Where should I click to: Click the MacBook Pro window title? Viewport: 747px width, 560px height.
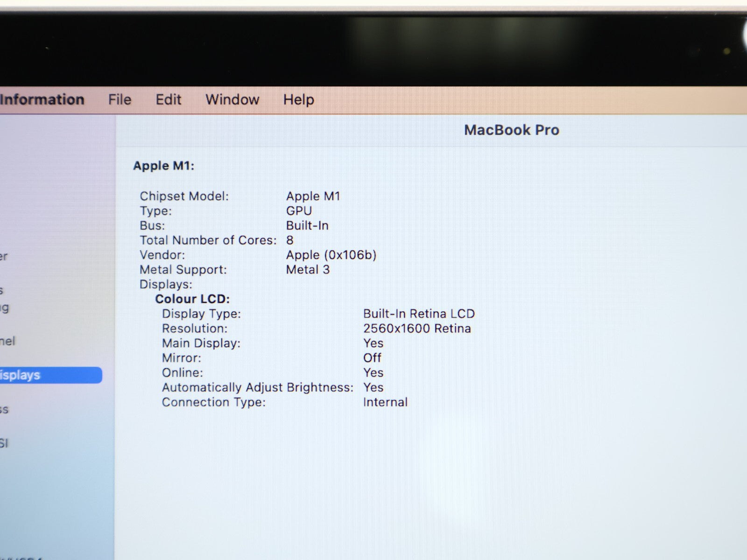511,130
